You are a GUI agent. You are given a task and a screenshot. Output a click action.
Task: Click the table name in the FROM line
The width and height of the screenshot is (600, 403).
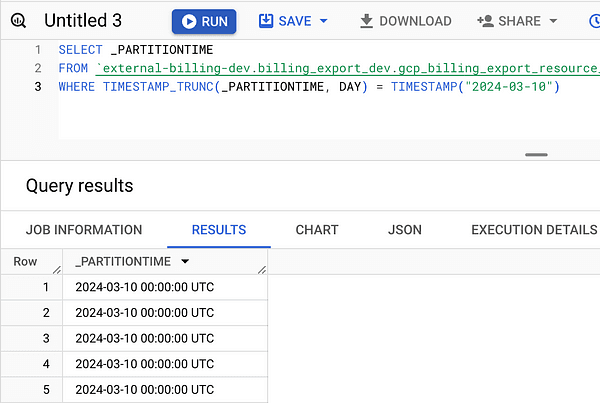[x=347, y=69]
